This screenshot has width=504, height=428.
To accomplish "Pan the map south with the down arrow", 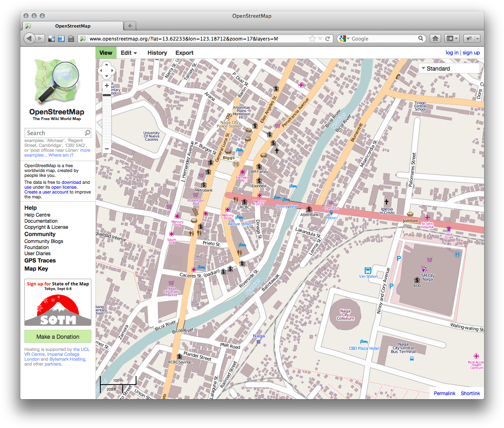I will (106, 76).
